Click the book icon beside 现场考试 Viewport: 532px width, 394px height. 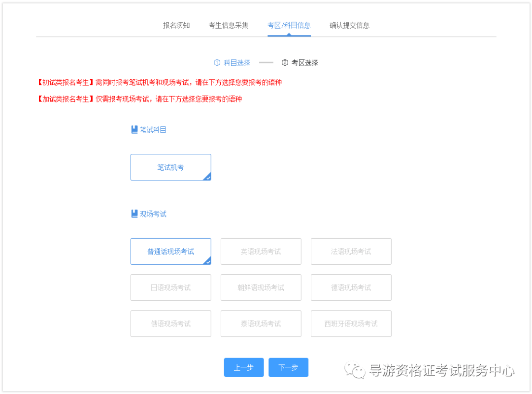pos(134,214)
